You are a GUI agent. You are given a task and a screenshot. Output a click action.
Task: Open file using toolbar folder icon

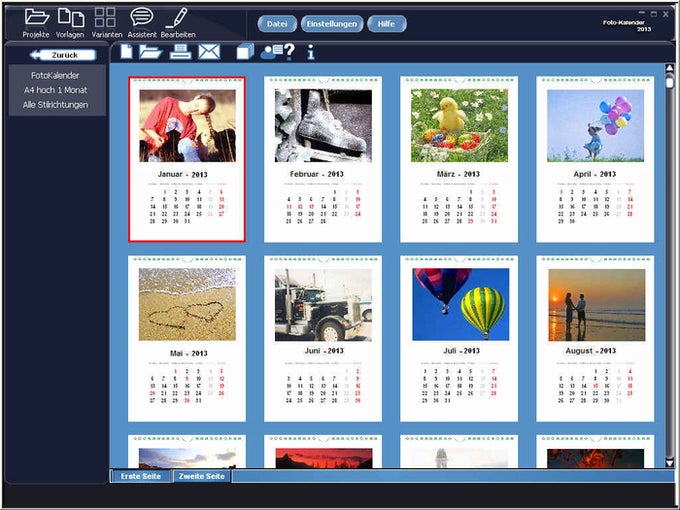(x=150, y=52)
